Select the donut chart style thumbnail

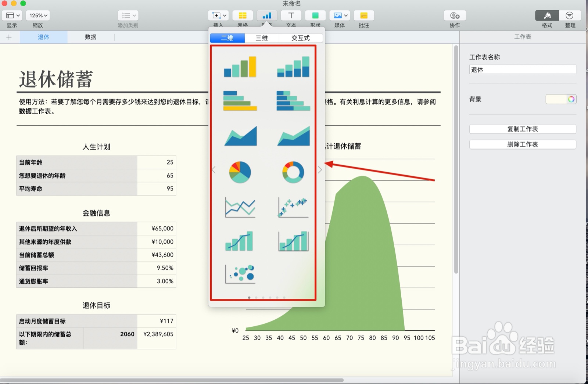coord(293,171)
